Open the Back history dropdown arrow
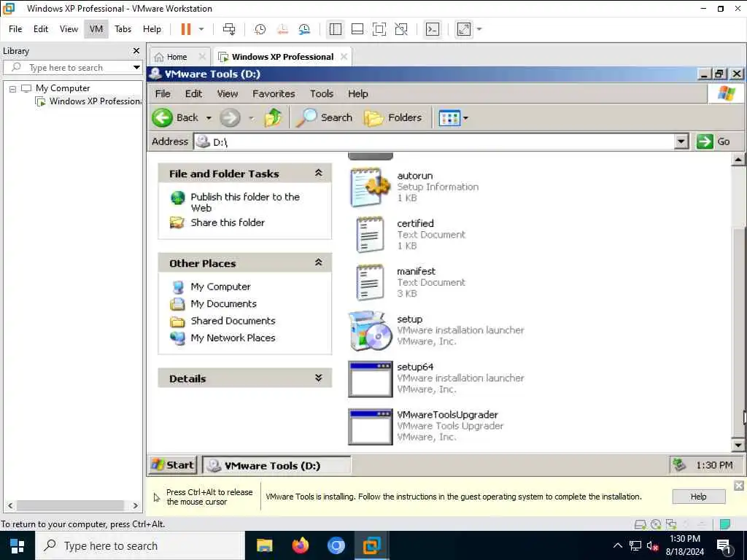 point(209,117)
